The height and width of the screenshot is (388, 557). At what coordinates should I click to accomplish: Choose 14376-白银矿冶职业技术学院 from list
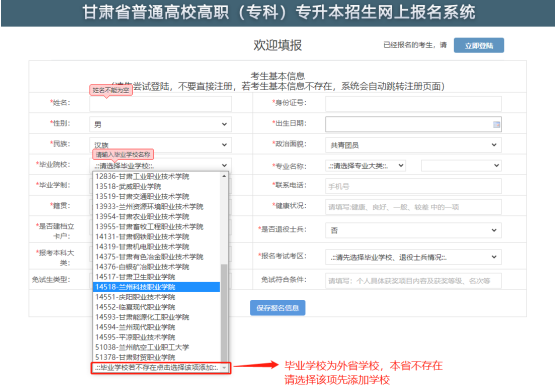tap(156, 267)
